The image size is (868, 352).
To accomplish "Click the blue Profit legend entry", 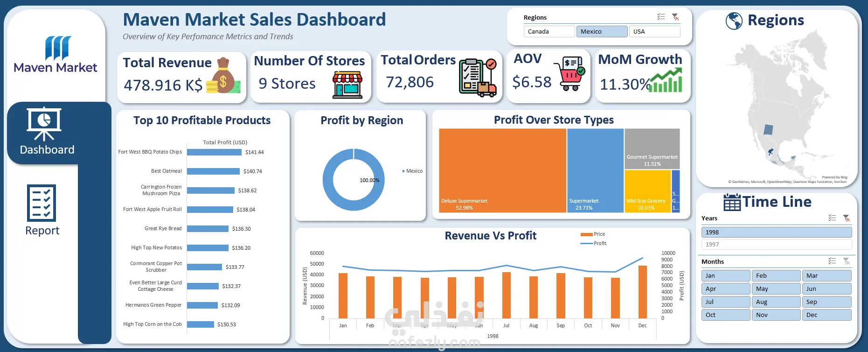I will (x=593, y=243).
